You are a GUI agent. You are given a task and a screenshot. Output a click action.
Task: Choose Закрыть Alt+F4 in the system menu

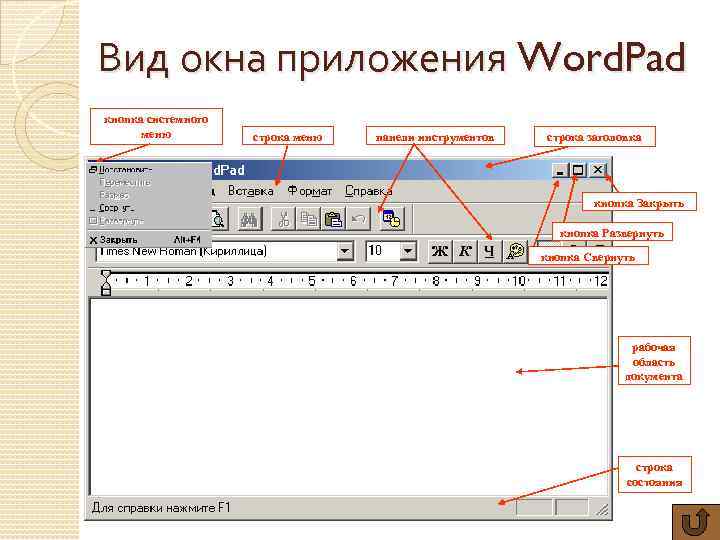pyautogui.click(x=149, y=240)
